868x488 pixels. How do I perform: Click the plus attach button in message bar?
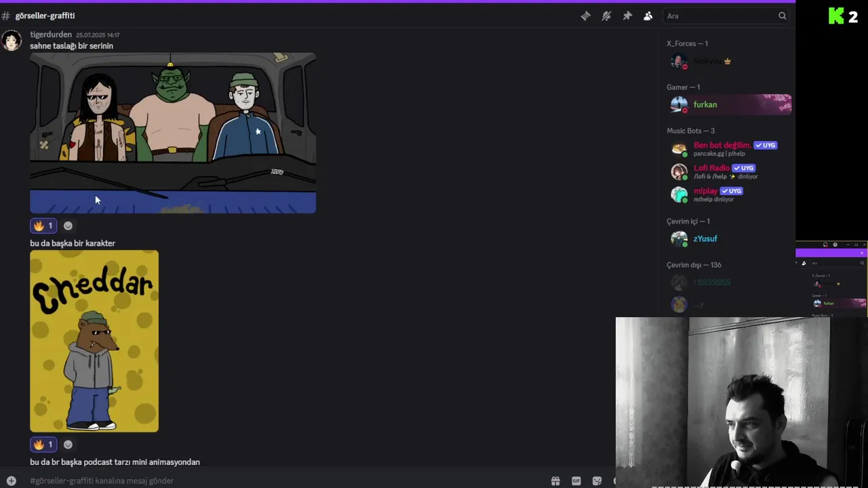tap(11, 481)
